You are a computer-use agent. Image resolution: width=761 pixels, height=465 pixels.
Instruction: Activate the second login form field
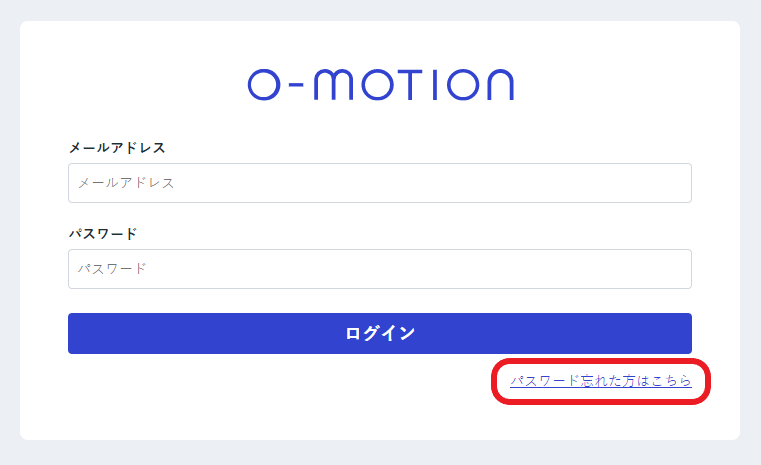pos(380,269)
